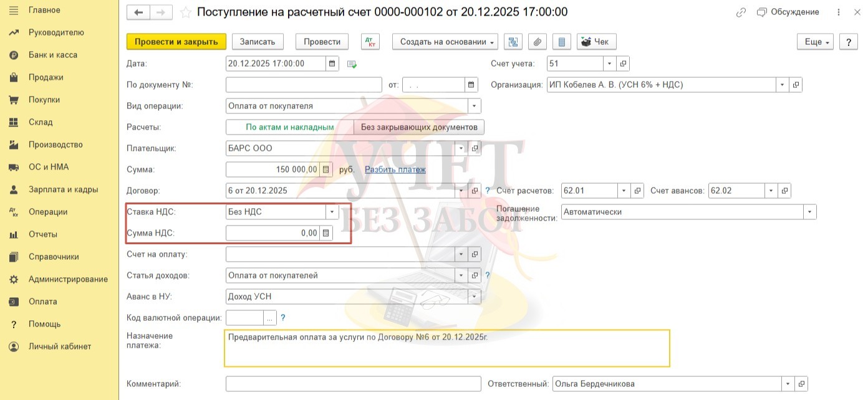868x400 pixels.
Task: Open the document structure icon in toolbar
Action: tap(513, 42)
